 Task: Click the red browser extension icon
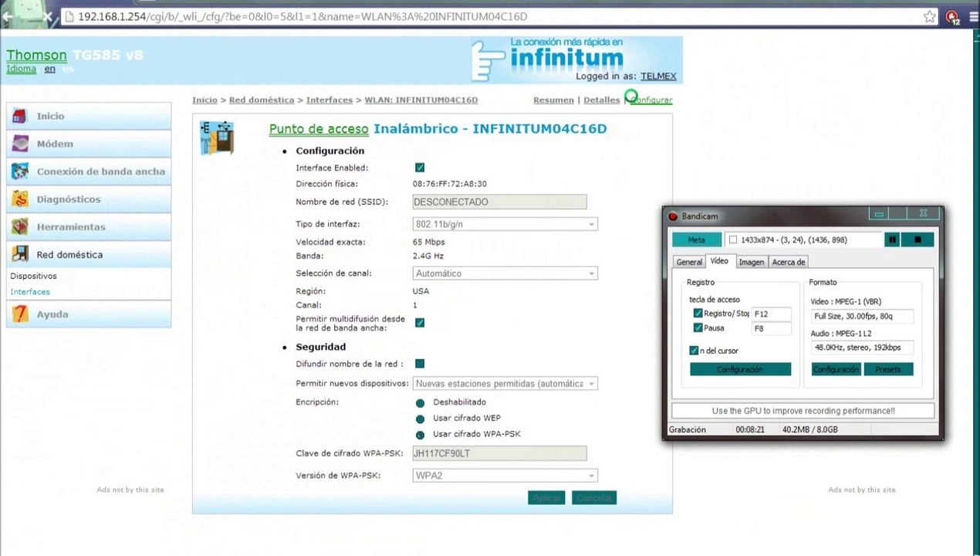952,17
